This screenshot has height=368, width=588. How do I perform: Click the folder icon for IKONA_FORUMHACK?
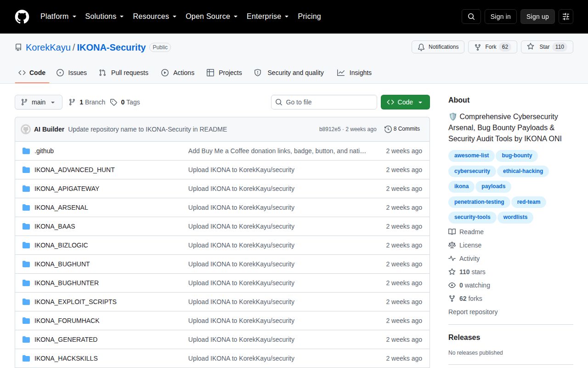coord(26,321)
